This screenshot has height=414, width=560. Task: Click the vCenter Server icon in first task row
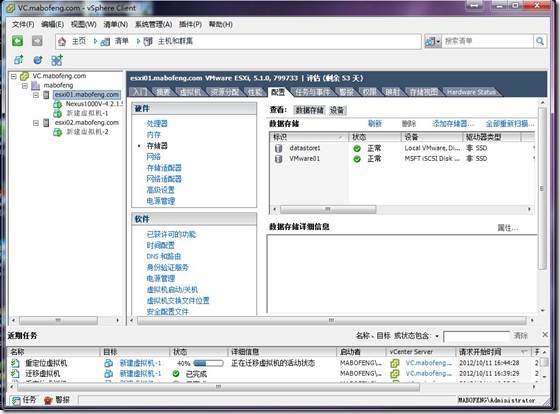coord(395,363)
